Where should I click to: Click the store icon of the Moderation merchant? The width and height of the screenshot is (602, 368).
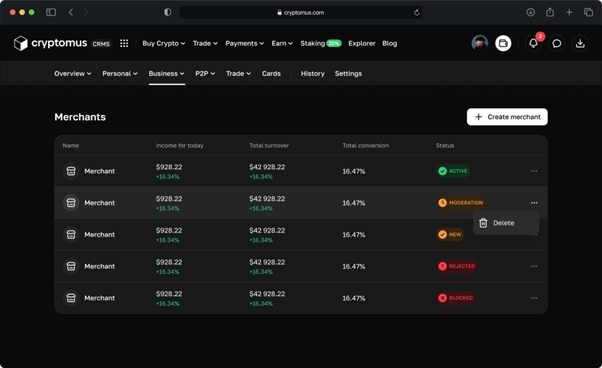[x=71, y=203]
